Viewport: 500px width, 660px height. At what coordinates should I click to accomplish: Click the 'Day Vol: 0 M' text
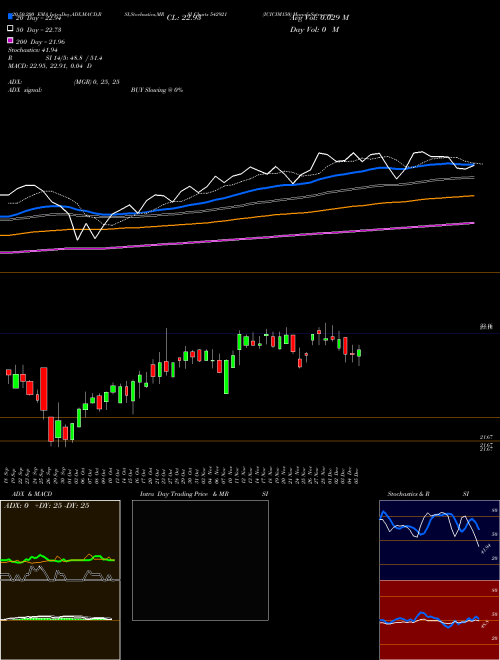click(x=314, y=29)
